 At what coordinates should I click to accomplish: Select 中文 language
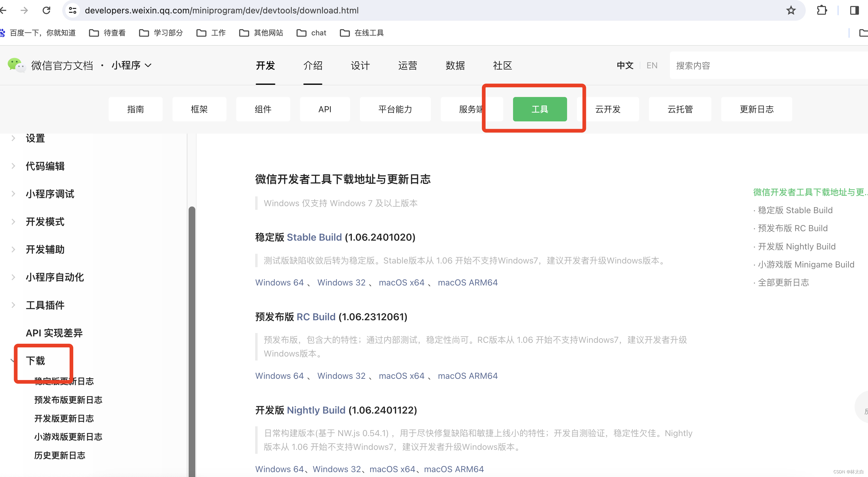[x=625, y=65]
